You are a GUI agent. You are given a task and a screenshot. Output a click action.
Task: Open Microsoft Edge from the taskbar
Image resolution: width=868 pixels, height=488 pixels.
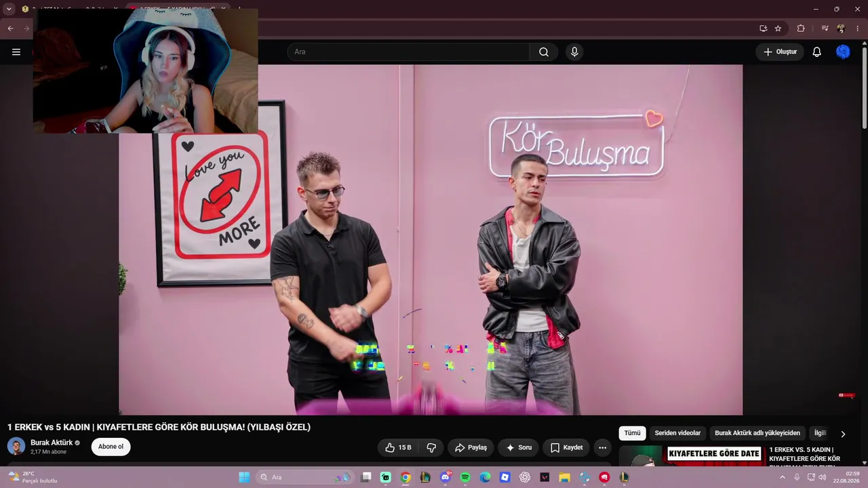pyautogui.click(x=485, y=477)
